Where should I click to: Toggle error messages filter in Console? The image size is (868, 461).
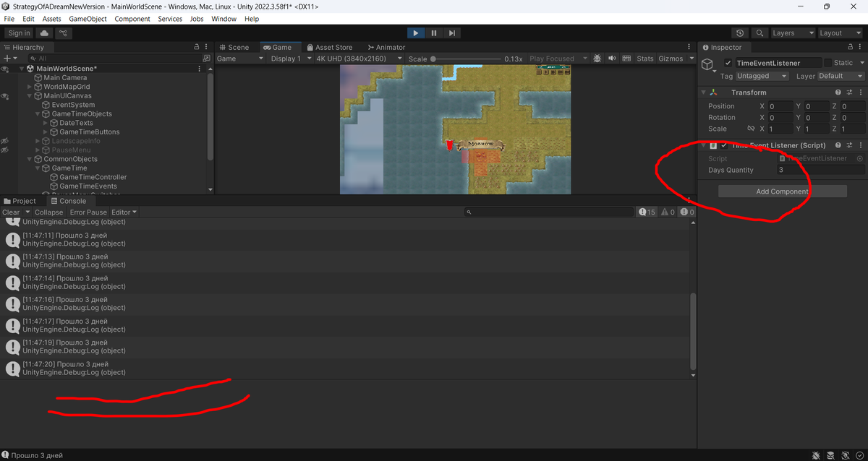[687, 212]
